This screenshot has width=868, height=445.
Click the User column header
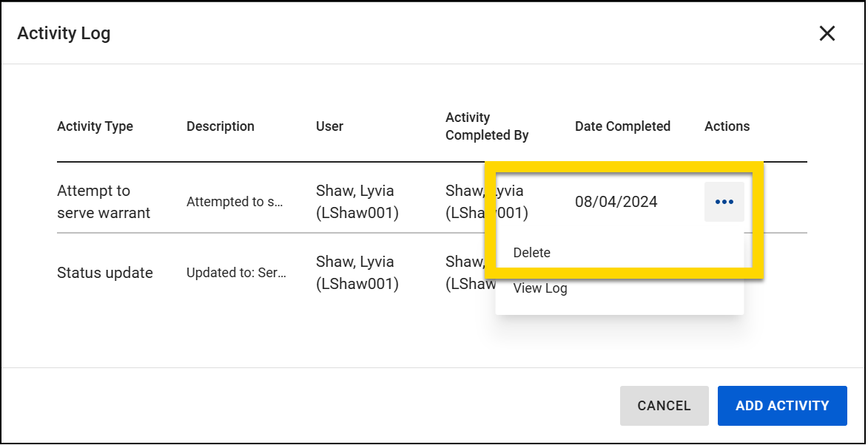pos(329,126)
